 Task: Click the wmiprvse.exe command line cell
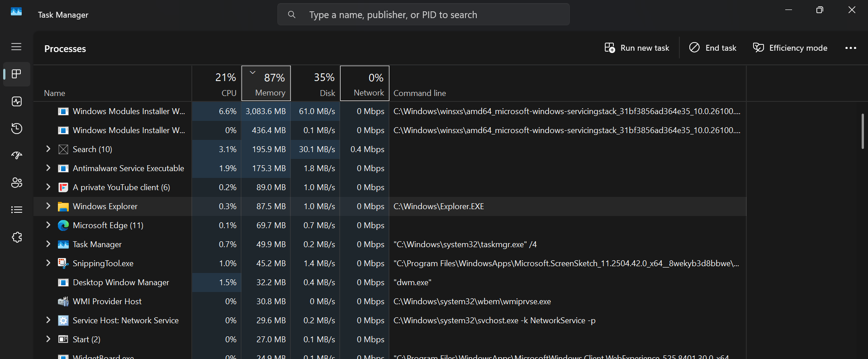click(472, 302)
